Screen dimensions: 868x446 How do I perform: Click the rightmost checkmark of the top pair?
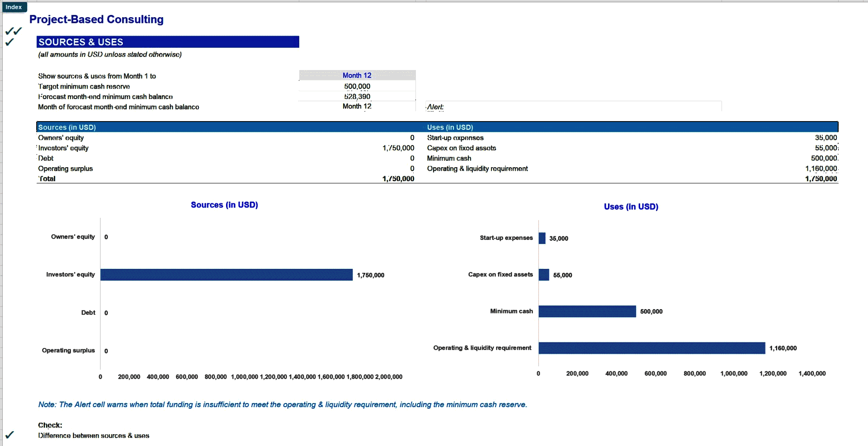18,30
